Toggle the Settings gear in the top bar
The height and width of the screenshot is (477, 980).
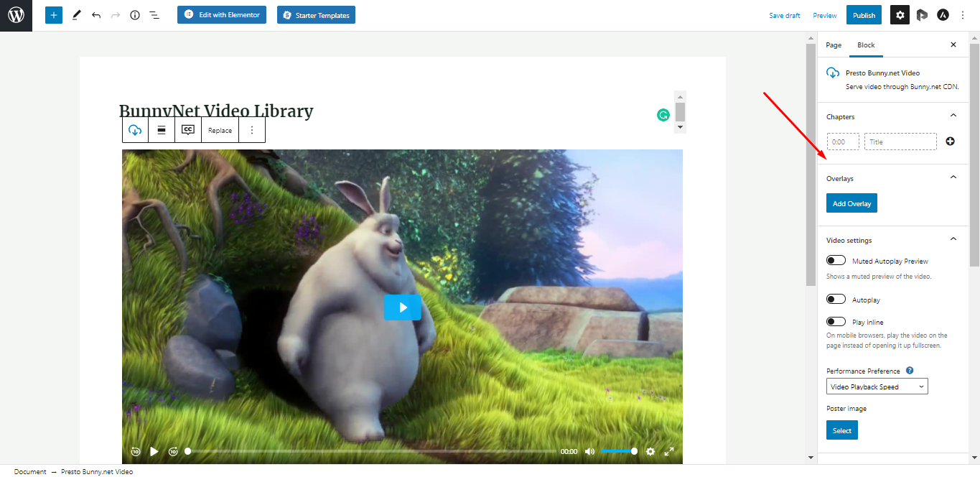click(x=900, y=15)
